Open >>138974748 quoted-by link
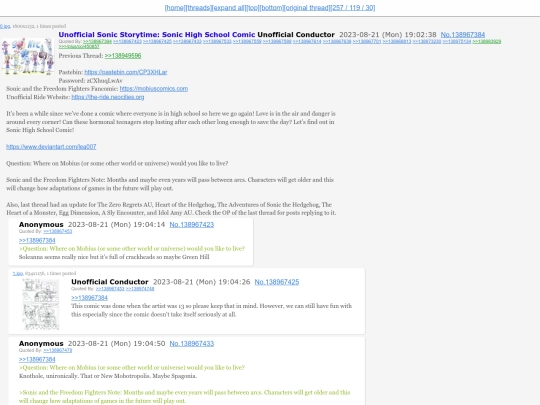 click(140, 289)
